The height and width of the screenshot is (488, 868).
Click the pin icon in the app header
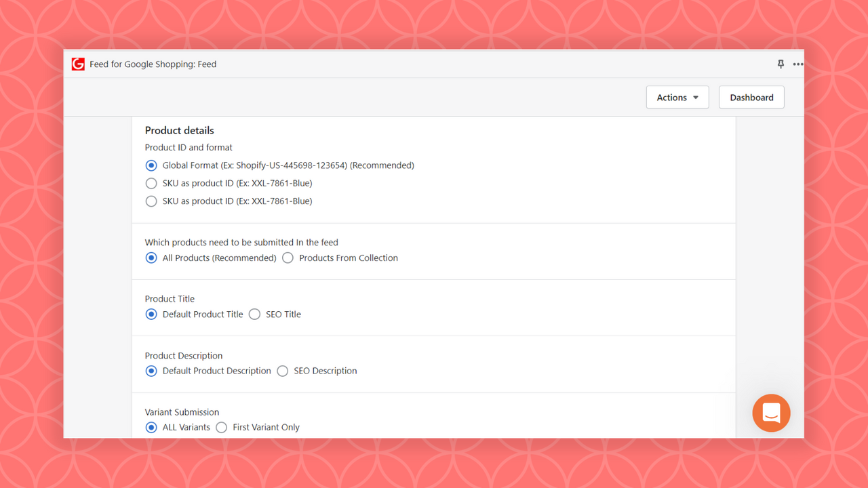pos(781,64)
